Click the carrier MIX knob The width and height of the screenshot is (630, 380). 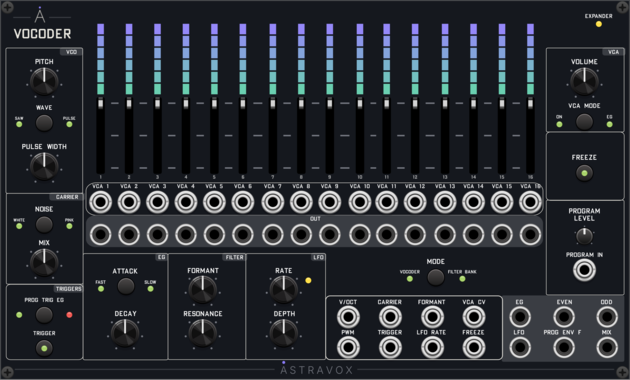point(44,263)
